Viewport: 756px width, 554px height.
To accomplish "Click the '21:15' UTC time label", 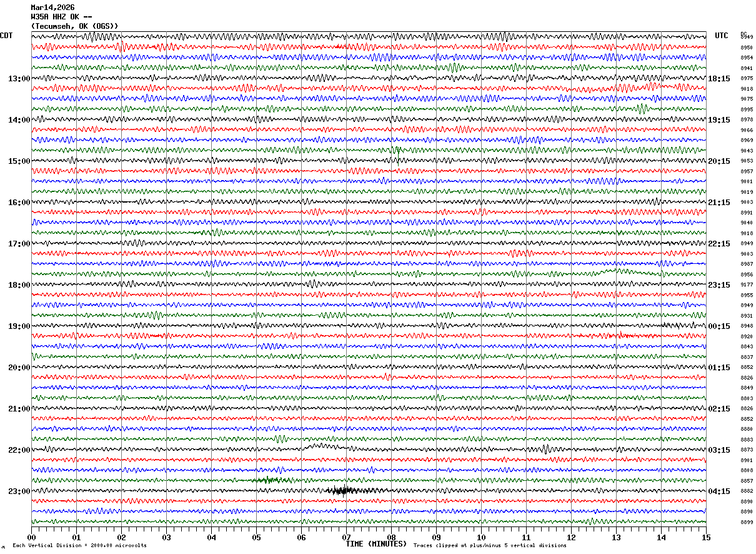I will coord(719,203).
